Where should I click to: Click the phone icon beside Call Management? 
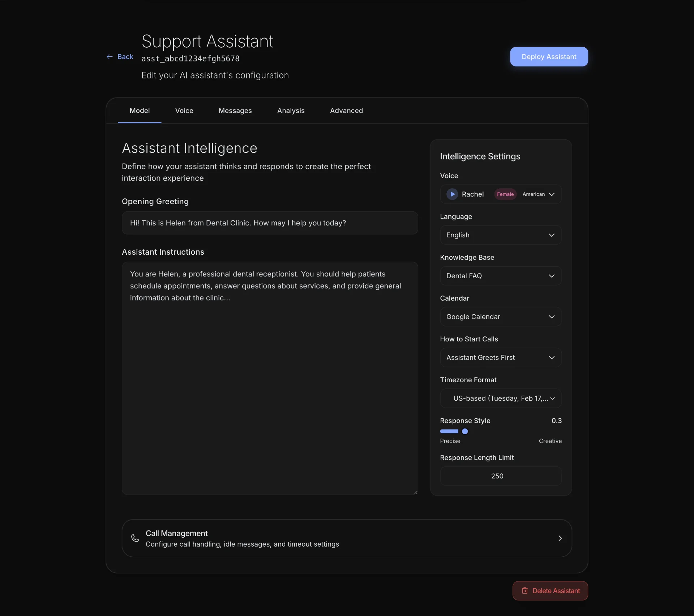click(x=134, y=538)
